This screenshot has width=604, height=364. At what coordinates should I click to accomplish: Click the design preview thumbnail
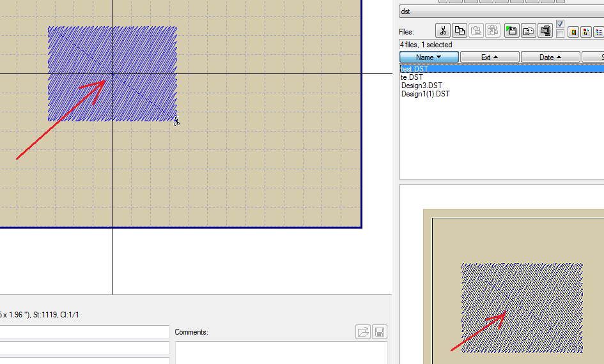coord(522,307)
